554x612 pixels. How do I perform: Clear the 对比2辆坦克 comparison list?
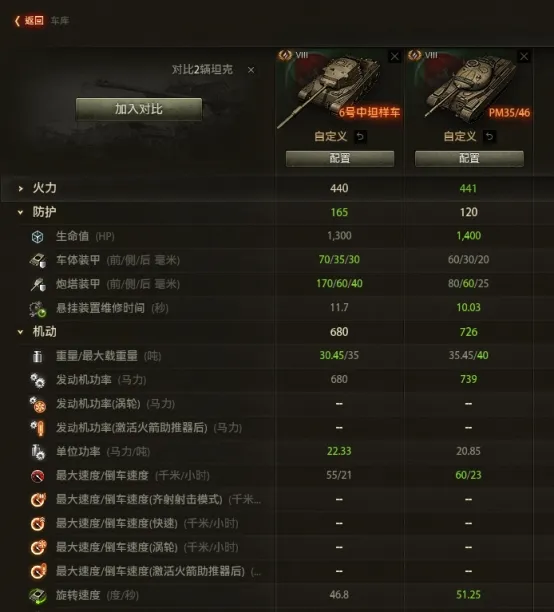[x=251, y=70]
